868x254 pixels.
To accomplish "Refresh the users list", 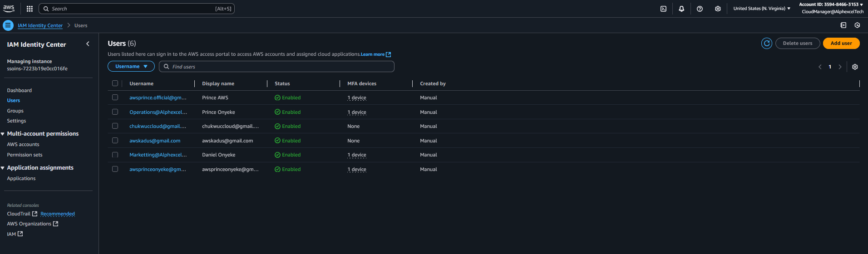I will (767, 43).
